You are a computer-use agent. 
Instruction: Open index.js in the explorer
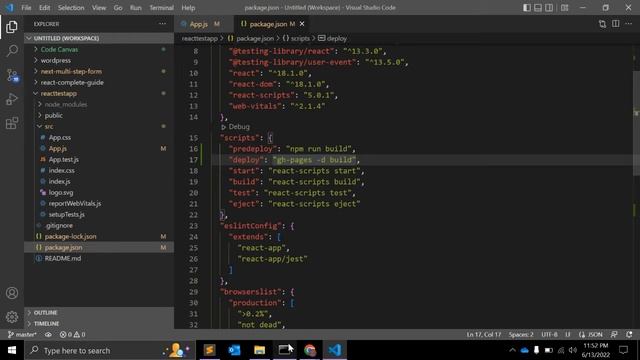click(59, 182)
